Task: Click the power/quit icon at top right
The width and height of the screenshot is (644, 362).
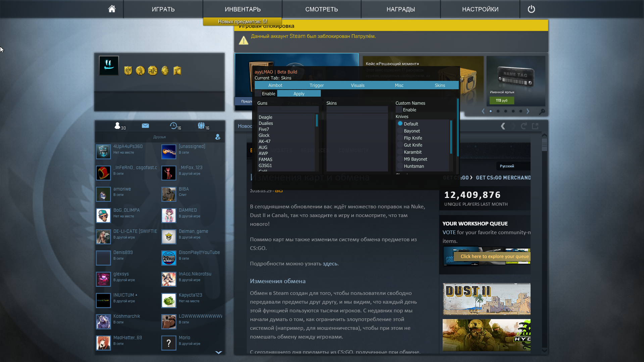Action: pyautogui.click(x=531, y=9)
